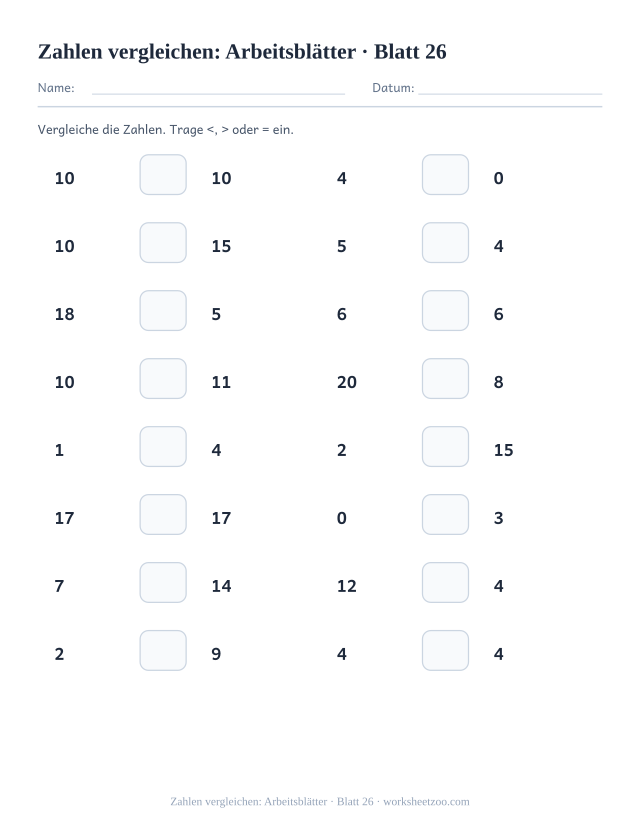Click answer box between 1 and 4
The width and height of the screenshot is (640, 829).
click(163, 447)
